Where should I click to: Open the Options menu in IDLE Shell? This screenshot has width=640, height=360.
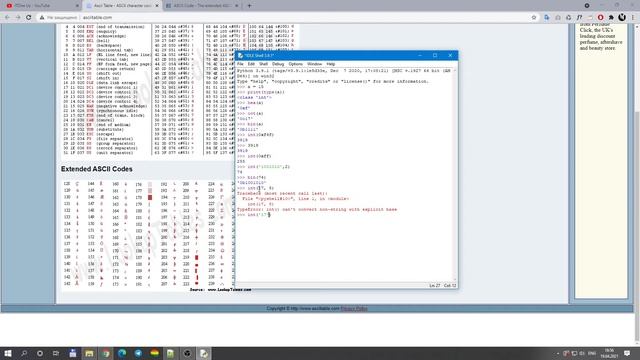[296, 64]
